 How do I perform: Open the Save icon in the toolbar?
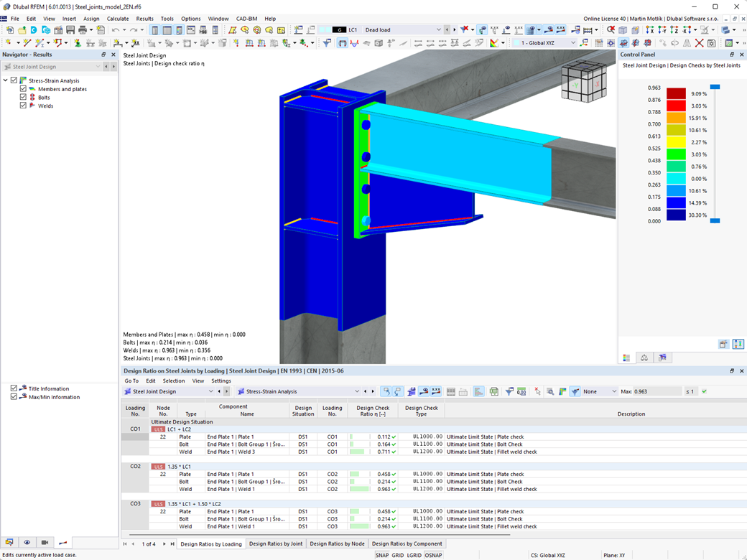point(71,31)
